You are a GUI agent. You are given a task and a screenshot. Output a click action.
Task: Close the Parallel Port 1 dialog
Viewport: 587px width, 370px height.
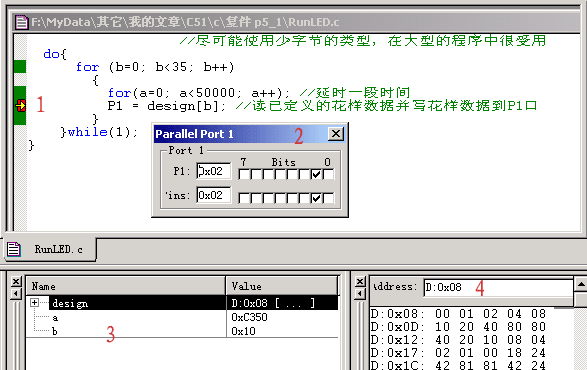click(x=336, y=134)
